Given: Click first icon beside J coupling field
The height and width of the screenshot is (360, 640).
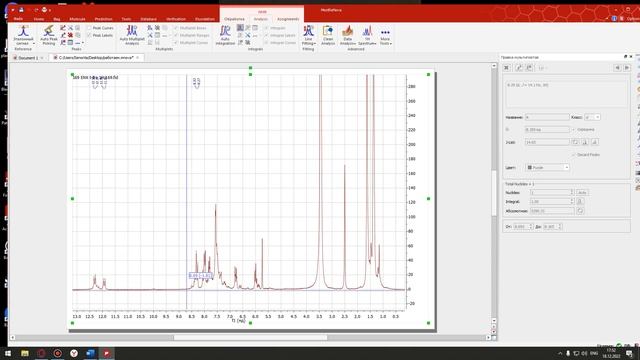Looking at the screenshot, I should pyautogui.click(x=575, y=142).
